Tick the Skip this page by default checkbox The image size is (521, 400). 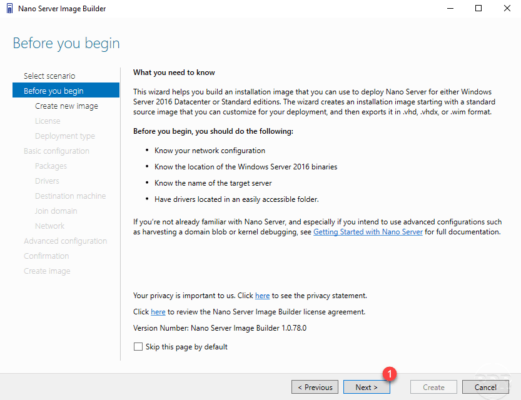(x=138, y=347)
